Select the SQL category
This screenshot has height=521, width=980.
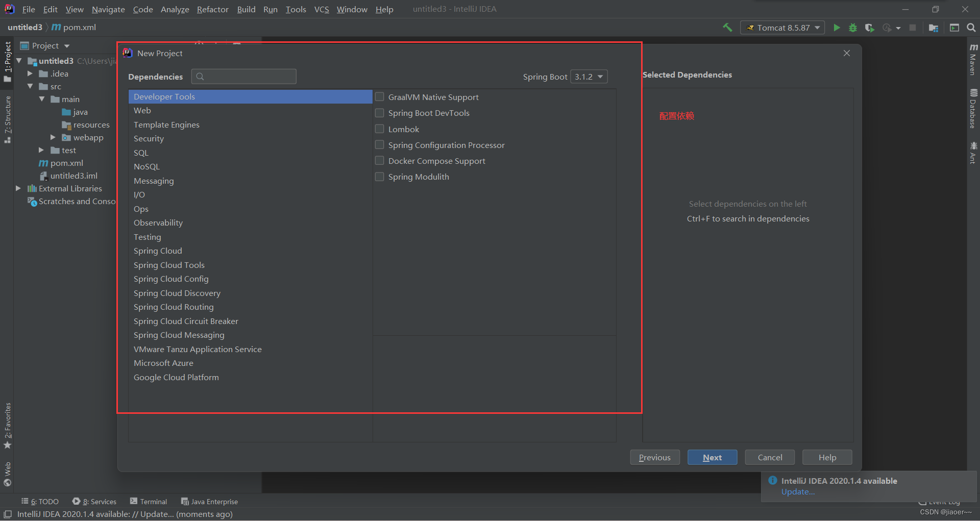(x=250, y=153)
